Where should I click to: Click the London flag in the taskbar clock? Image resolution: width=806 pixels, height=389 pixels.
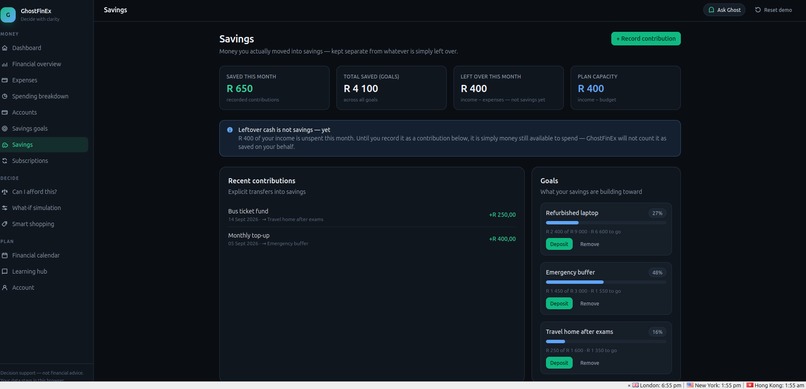[635, 385]
